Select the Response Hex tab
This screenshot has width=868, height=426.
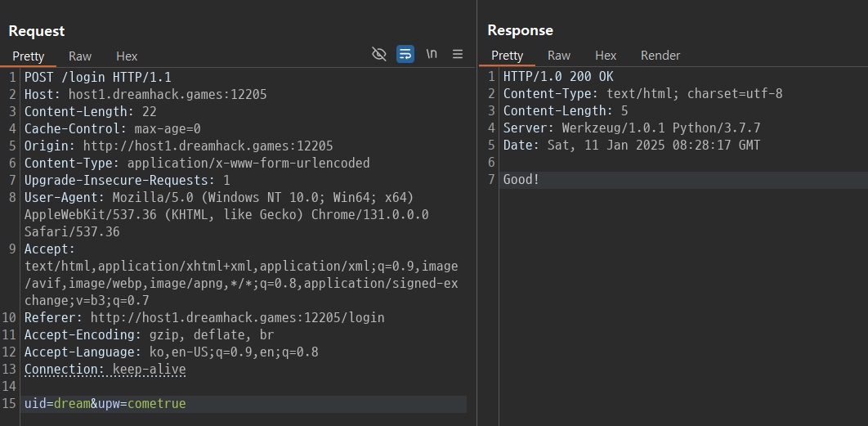point(606,56)
